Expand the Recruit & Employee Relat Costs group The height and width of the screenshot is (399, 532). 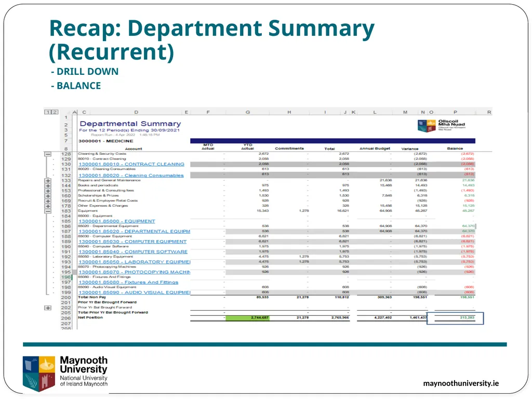pyautogui.click(x=48, y=201)
